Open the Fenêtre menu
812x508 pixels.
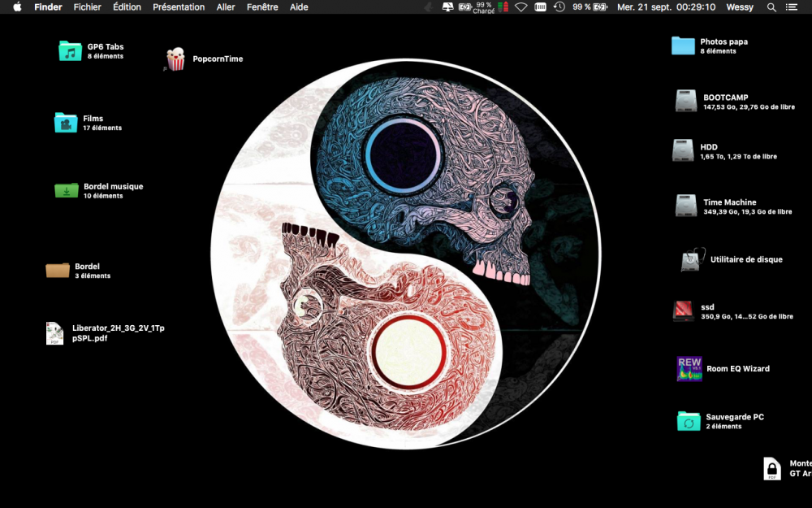[262, 7]
